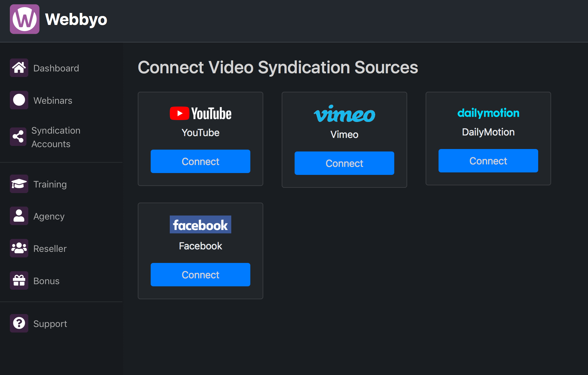Click the Reseller group icon
The height and width of the screenshot is (375, 588).
pyautogui.click(x=19, y=248)
